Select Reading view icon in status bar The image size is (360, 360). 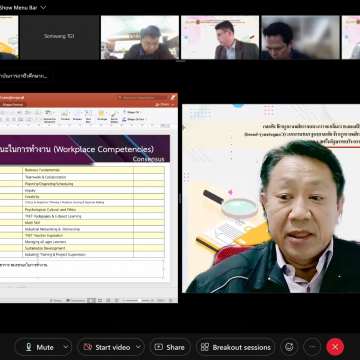(108, 300)
